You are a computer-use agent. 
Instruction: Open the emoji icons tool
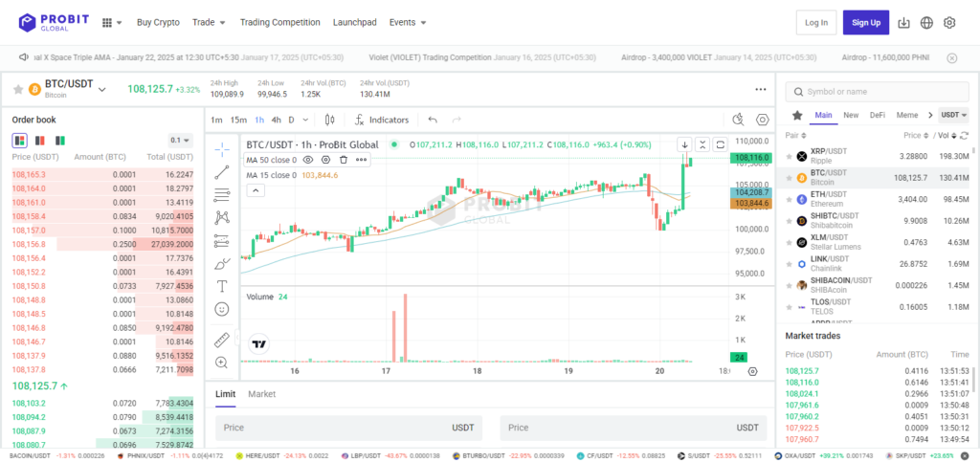[222, 309]
